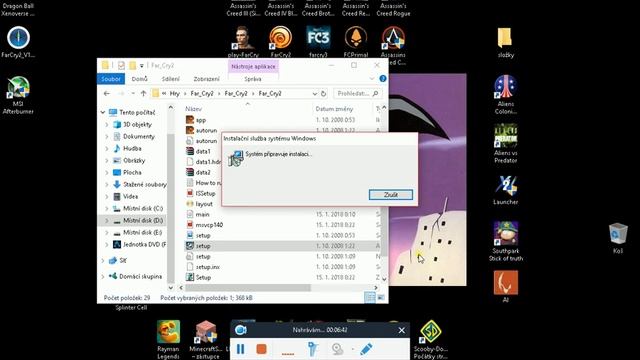Open the složky folder on desktop

click(505, 42)
